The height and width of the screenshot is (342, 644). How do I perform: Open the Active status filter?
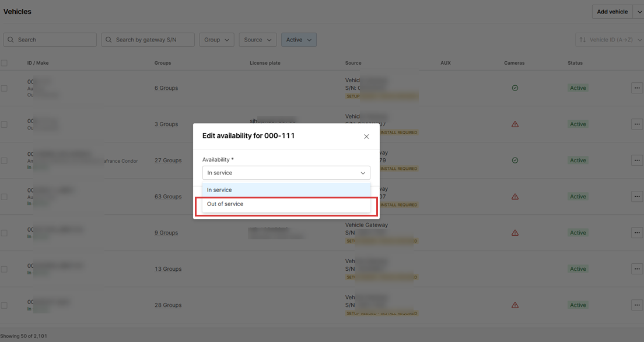click(x=299, y=40)
